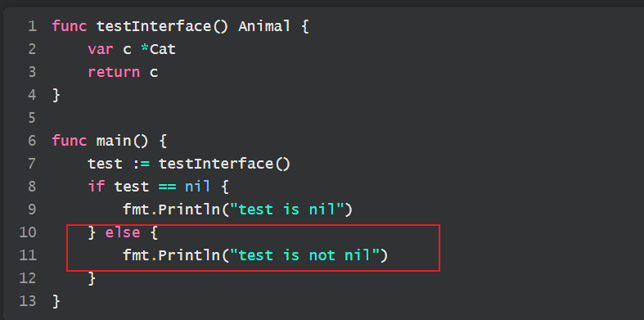Click the func keyword of testInterface
Screen dimensions: 644x320
(x=70, y=27)
